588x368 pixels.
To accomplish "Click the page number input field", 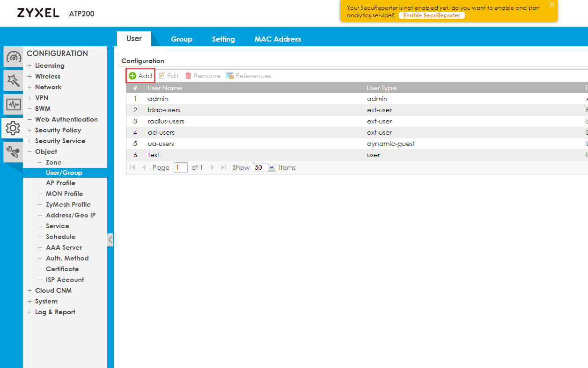I will click(180, 167).
